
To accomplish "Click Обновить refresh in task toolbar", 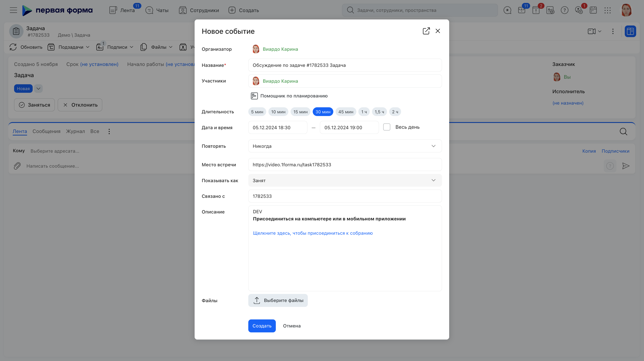I will click(x=26, y=47).
